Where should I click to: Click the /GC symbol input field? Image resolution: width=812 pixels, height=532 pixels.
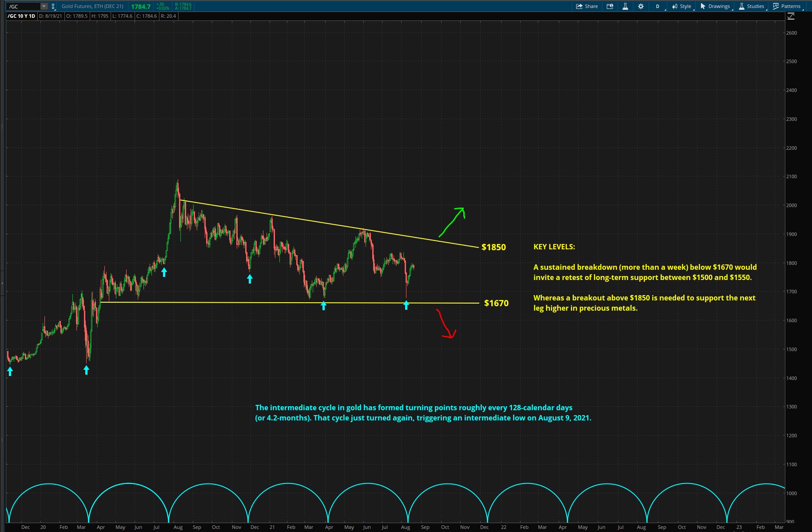point(24,7)
